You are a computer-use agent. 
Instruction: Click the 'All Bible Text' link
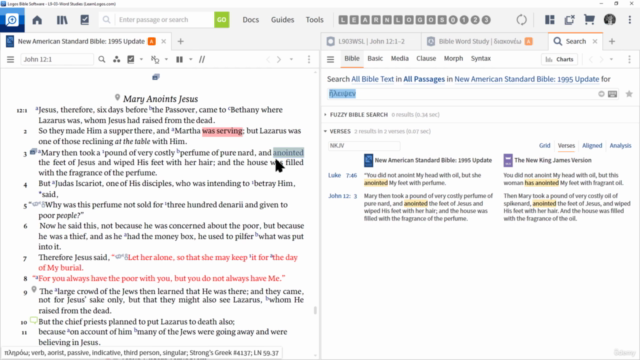point(373,79)
